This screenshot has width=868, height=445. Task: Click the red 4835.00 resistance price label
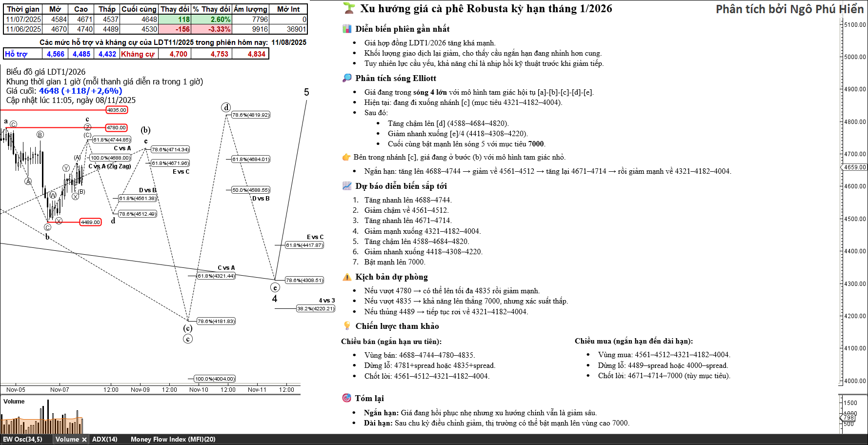[x=117, y=110]
